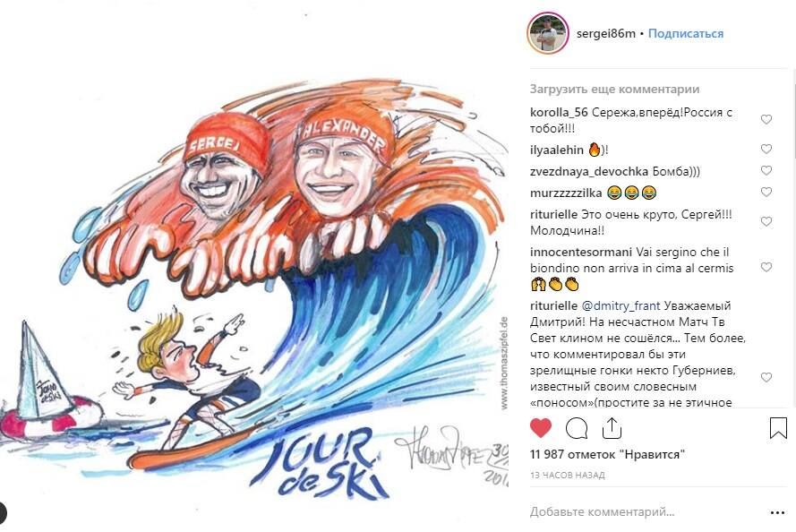796x532 pixels.
Task: Like murzzzzzilka's comment heart
Action: (x=766, y=192)
